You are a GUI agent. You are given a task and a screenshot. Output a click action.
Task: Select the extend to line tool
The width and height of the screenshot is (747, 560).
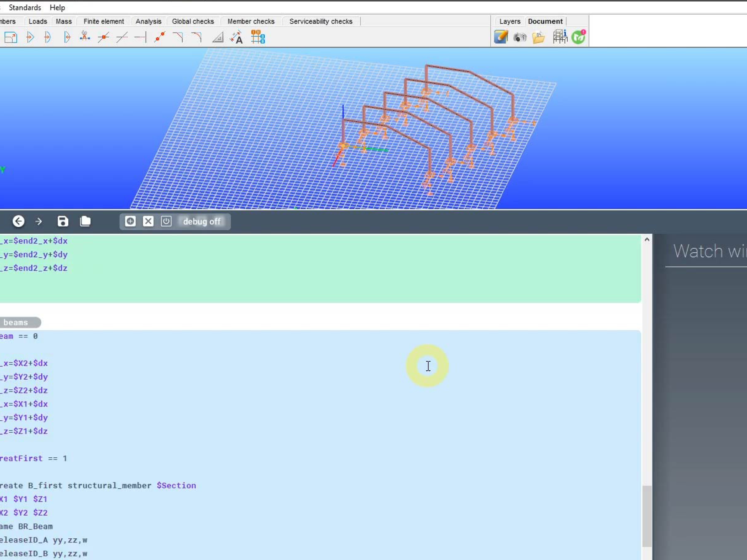tap(140, 37)
